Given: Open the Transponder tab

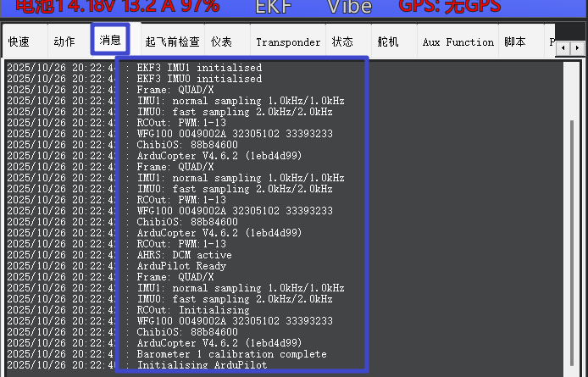Looking at the screenshot, I should pos(288,42).
